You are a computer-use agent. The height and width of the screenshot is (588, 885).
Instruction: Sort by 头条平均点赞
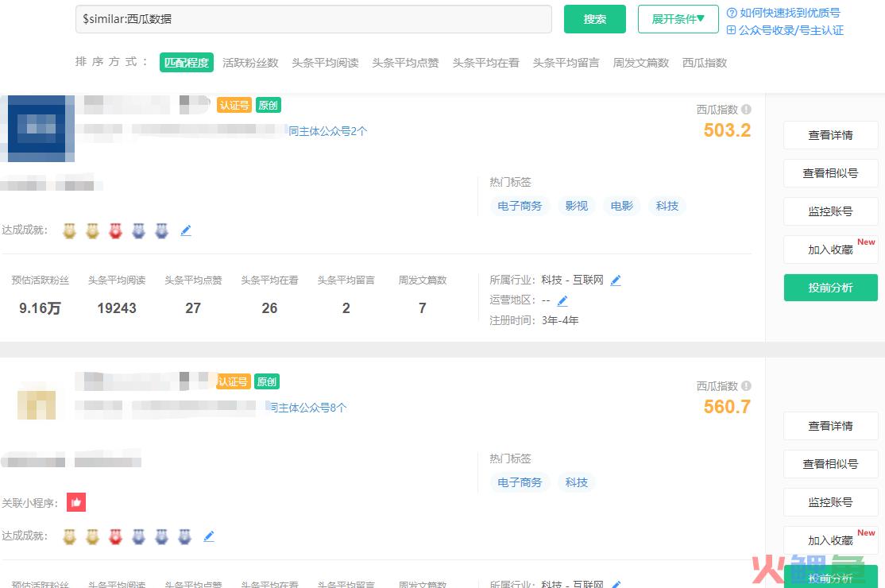pos(405,63)
